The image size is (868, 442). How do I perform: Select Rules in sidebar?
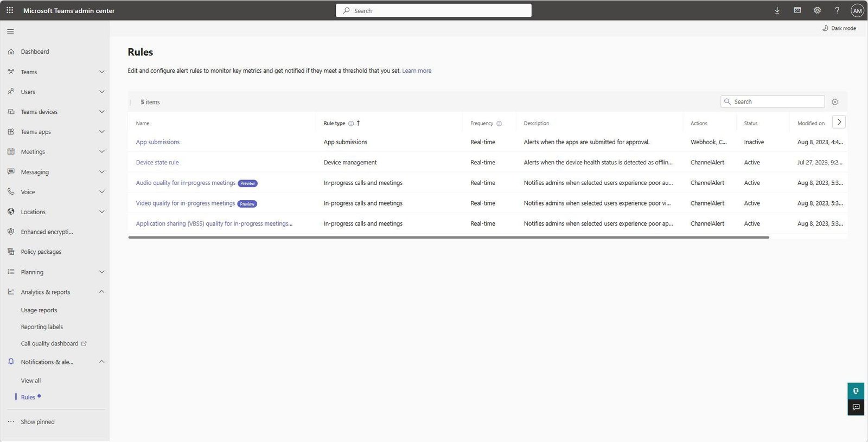pyautogui.click(x=28, y=398)
